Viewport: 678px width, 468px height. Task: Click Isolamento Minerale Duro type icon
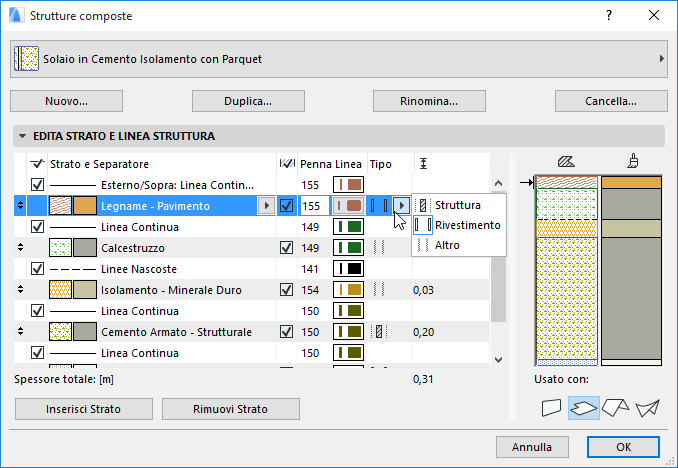pyautogui.click(x=379, y=290)
